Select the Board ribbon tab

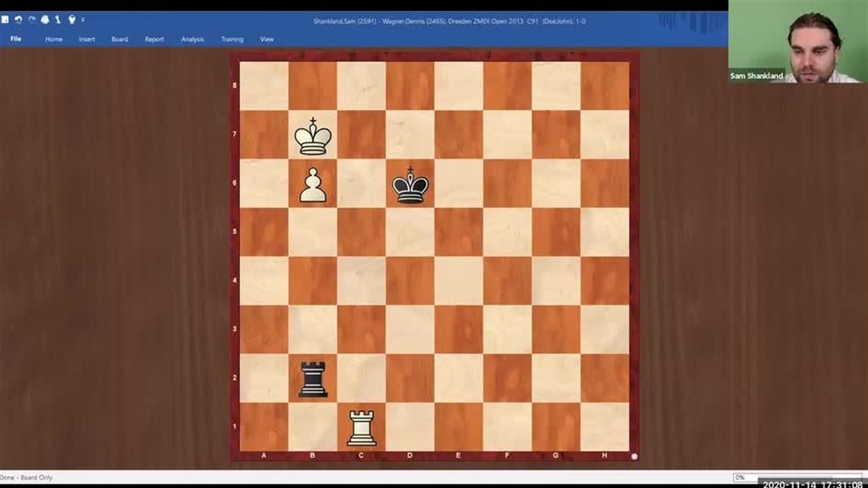119,39
